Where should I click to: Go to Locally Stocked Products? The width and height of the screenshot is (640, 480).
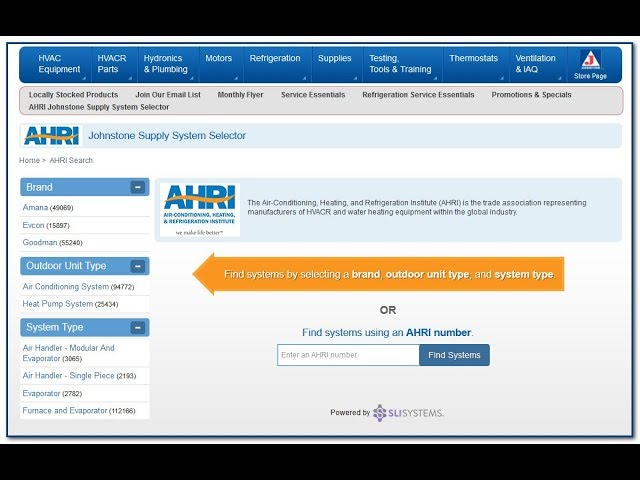pos(73,95)
